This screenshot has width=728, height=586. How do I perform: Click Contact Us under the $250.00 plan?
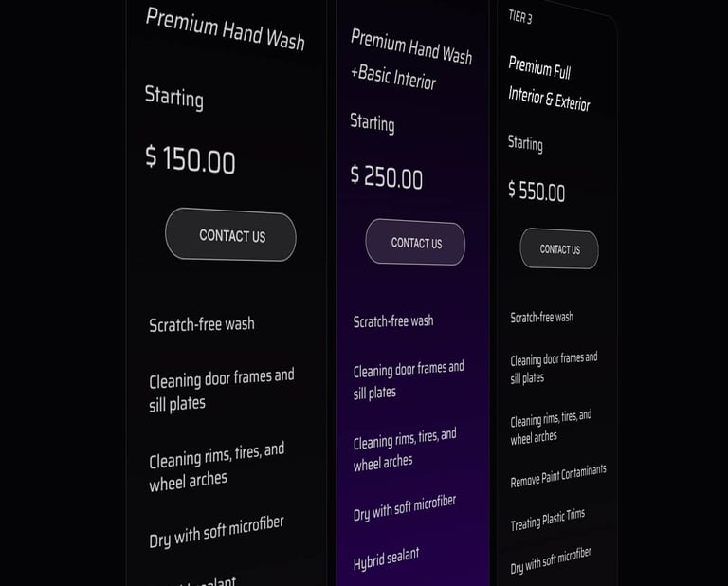tap(415, 242)
